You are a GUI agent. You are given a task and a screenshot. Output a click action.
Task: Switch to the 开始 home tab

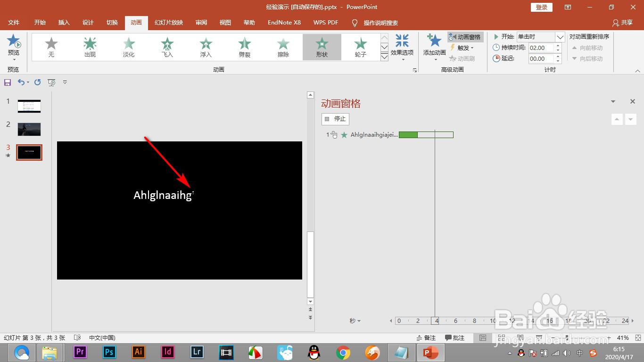[40, 23]
